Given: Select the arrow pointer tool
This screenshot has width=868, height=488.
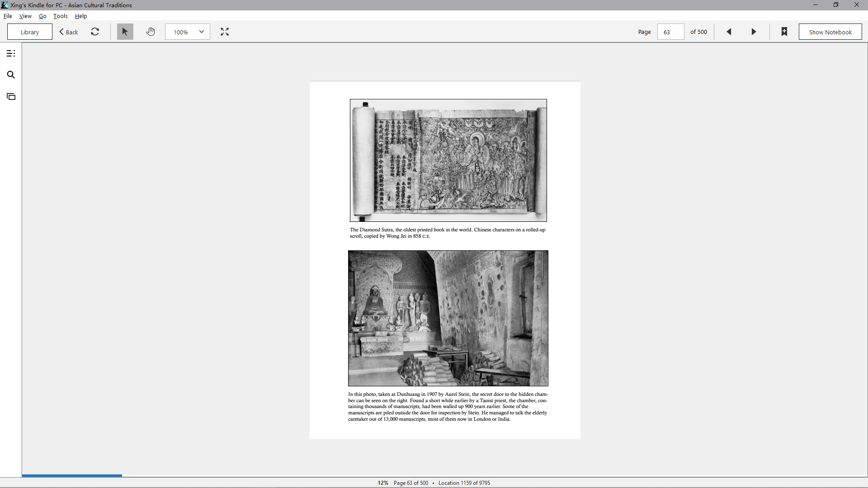Looking at the screenshot, I should (125, 32).
